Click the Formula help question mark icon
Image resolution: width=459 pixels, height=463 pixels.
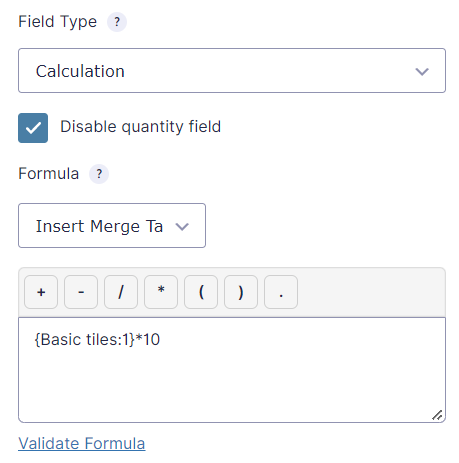[x=99, y=174]
